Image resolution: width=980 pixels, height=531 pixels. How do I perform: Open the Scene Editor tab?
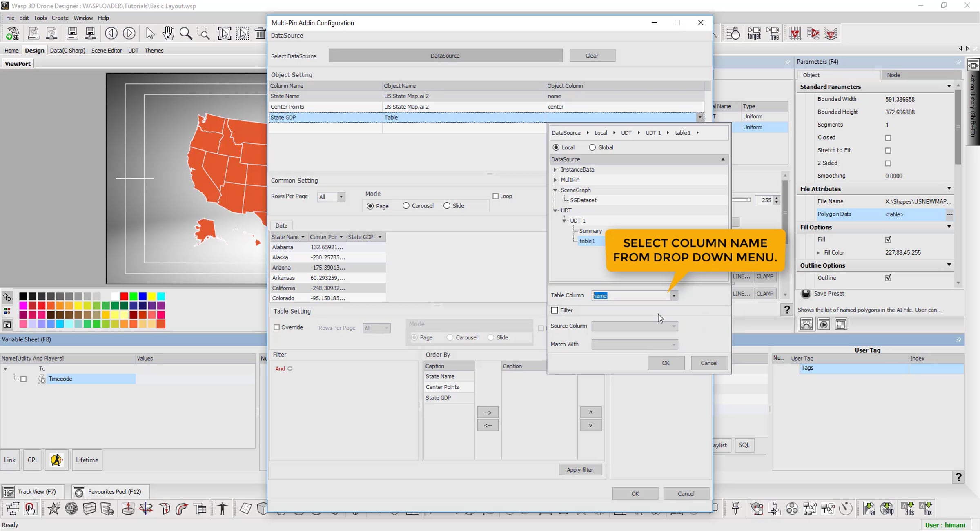(107, 51)
